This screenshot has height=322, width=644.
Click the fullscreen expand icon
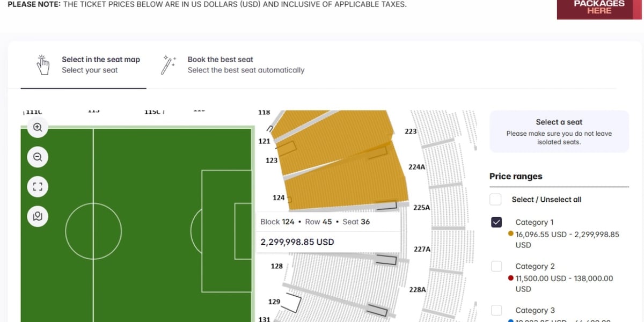(x=38, y=187)
